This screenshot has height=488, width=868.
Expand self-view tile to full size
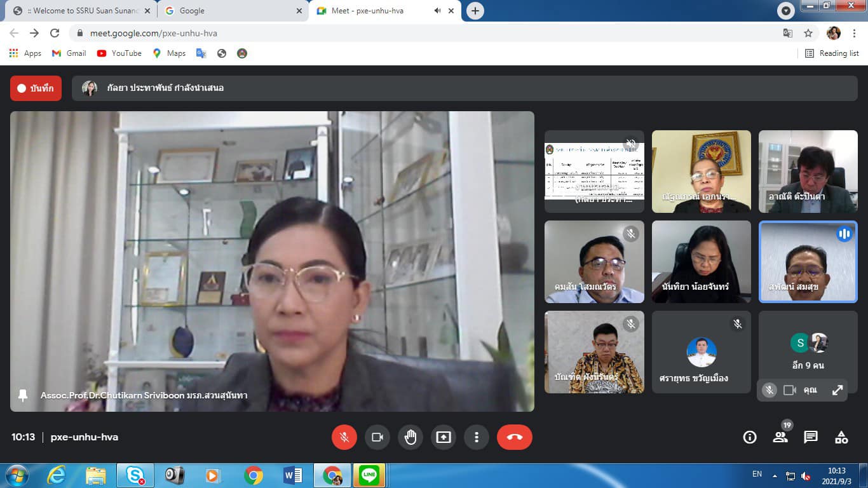837,390
